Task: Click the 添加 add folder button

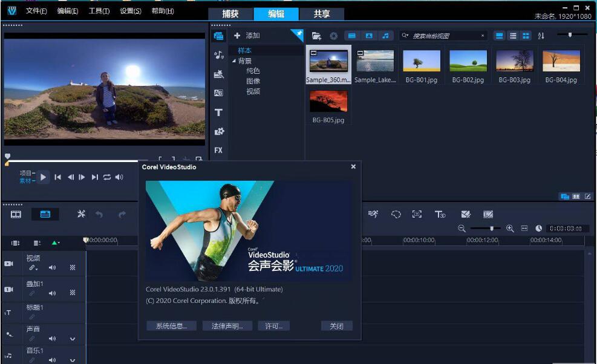Action: tap(247, 36)
